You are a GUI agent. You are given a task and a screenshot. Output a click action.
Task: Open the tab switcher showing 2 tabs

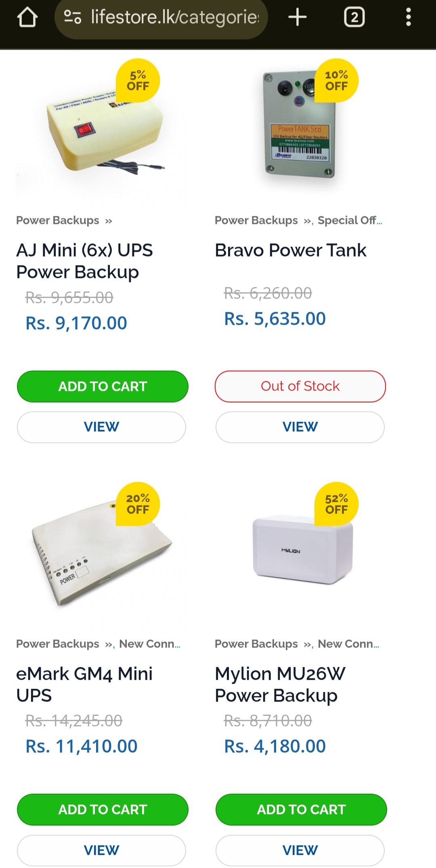pyautogui.click(x=354, y=17)
